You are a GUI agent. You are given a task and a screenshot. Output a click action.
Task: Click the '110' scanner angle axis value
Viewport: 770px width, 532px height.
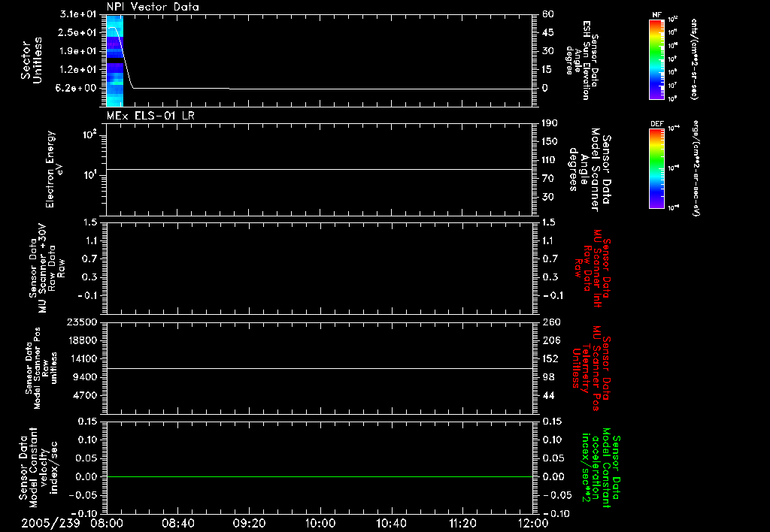pos(550,160)
